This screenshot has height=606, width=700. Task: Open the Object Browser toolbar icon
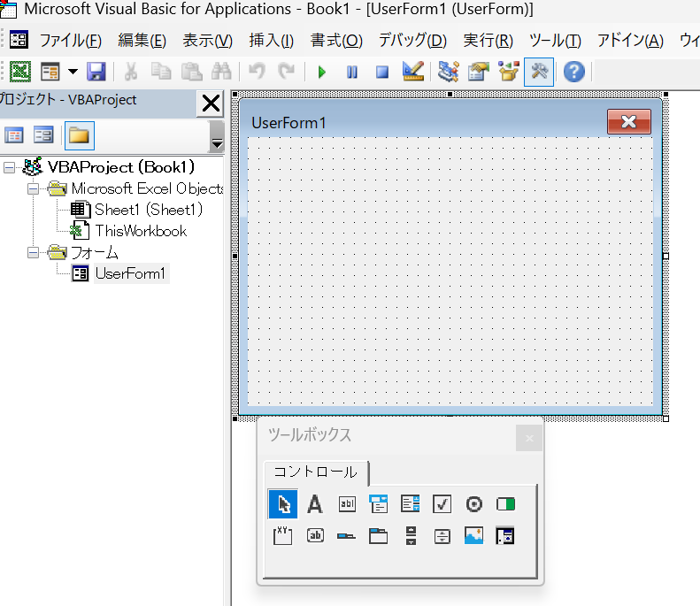(x=509, y=72)
